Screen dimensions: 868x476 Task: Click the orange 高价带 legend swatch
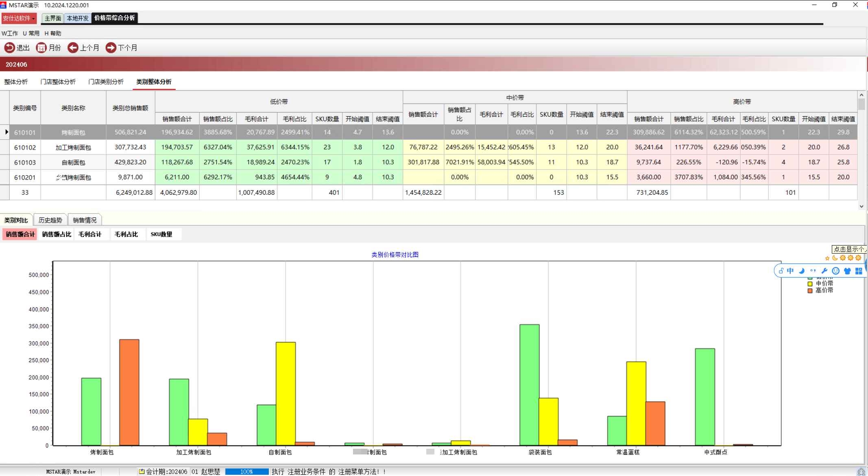[x=810, y=291]
